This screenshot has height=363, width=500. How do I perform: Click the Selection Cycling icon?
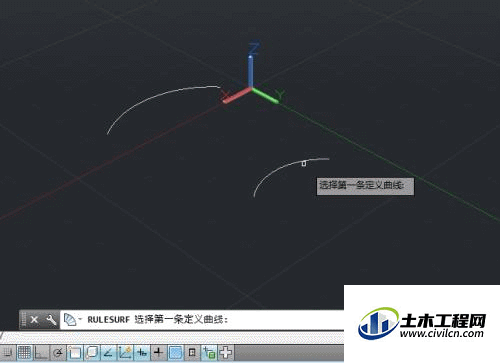[209, 353]
